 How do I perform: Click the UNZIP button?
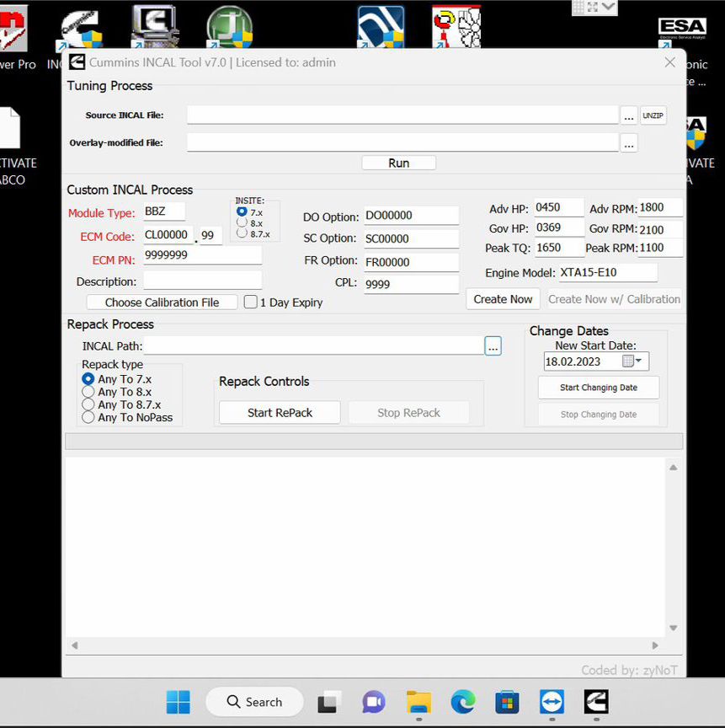653,115
